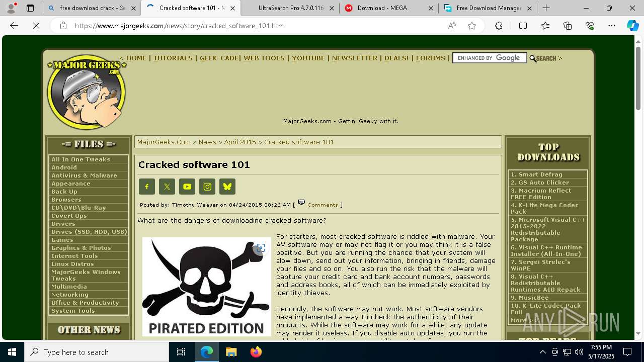Show hidden tray icons chevron
The image size is (644, 362).
point(542,352)
